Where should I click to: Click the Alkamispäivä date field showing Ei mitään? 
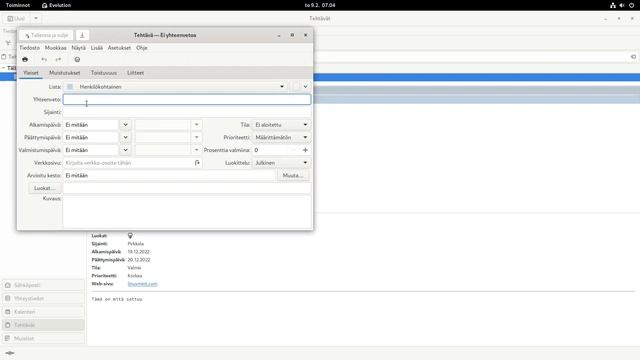91,124
